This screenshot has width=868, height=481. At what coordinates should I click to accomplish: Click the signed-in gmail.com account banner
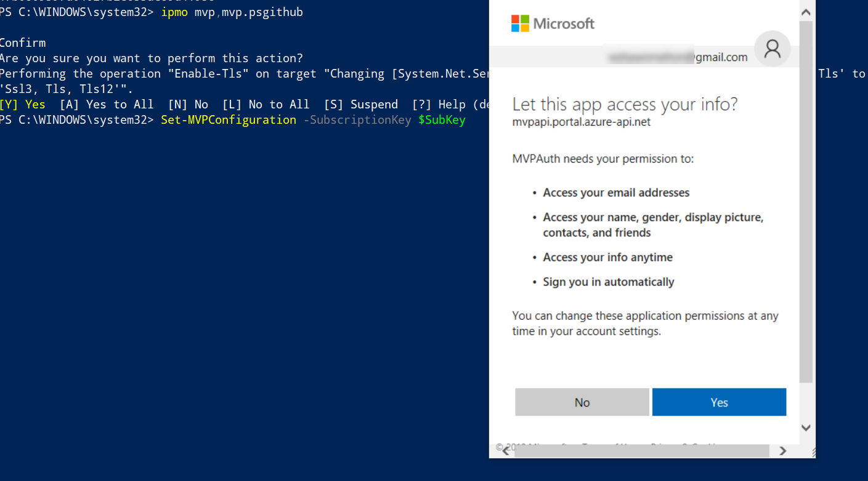point(678,57)
